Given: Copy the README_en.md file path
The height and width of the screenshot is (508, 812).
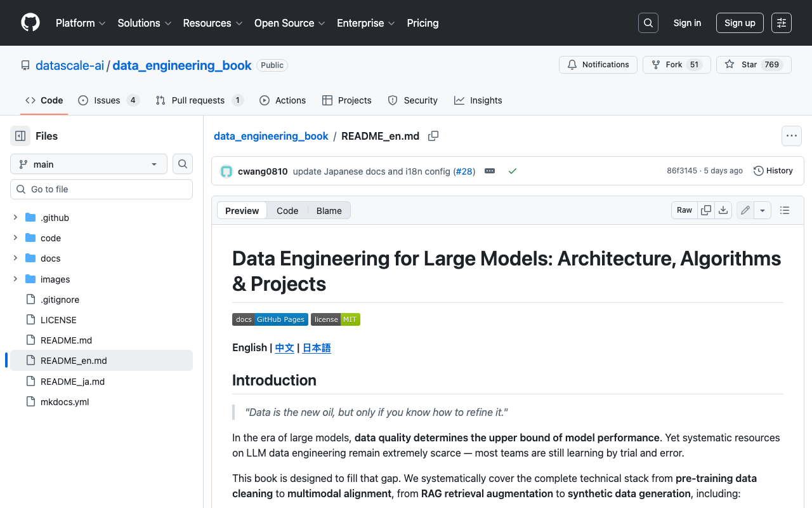Looking at the screenshot, I should 433,136.
